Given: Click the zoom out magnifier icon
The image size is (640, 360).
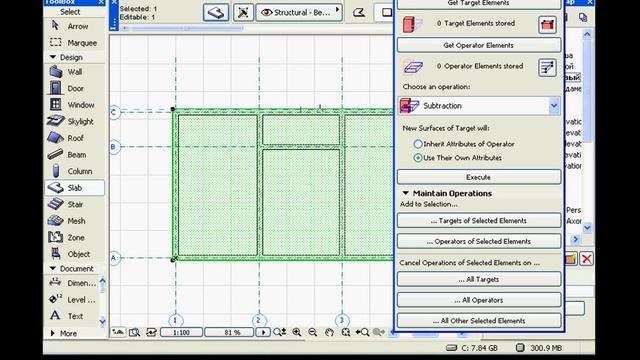Looking at the screenshot, I should pyautogui.click(x=313, y=332).
